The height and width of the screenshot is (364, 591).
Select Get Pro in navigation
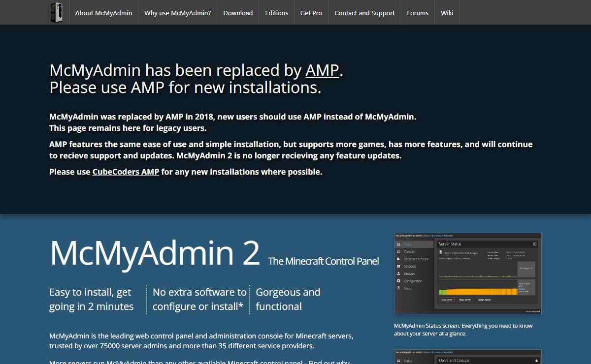(x=311, y=13)
